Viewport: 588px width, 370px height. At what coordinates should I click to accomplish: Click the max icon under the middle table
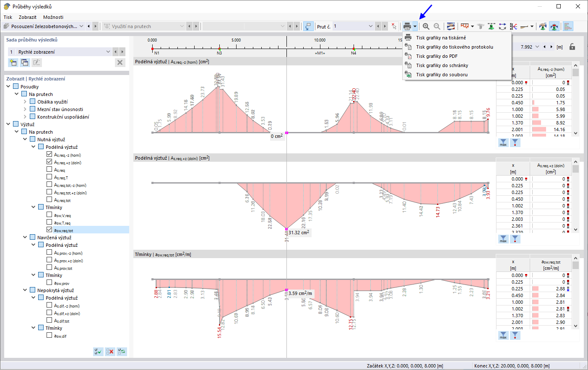point(503,239)
